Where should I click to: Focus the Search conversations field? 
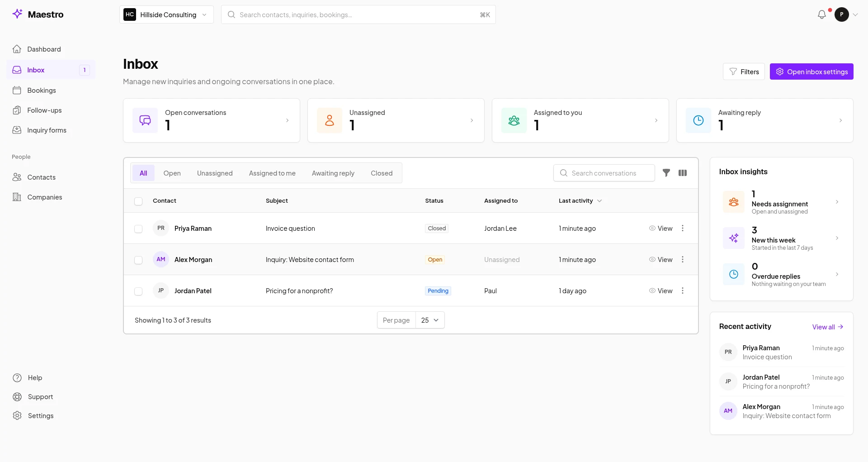pos(604,173)
